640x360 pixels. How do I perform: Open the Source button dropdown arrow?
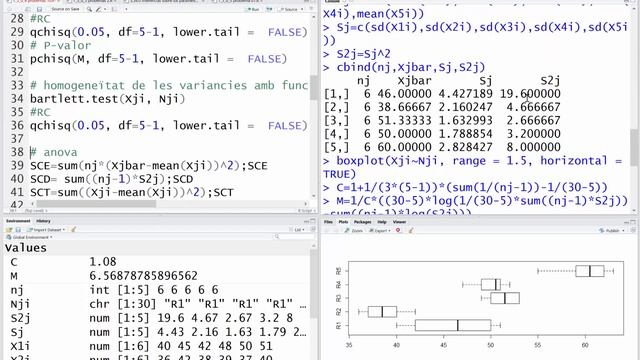pyautogui.click(x=302, y=9)
